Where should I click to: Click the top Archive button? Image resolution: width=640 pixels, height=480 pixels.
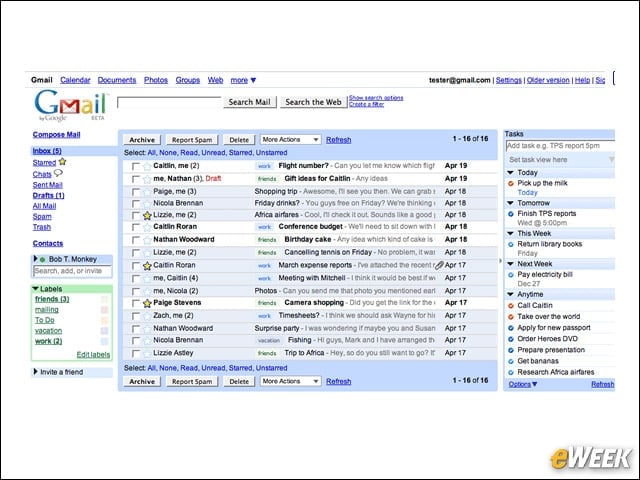(142, 140)
